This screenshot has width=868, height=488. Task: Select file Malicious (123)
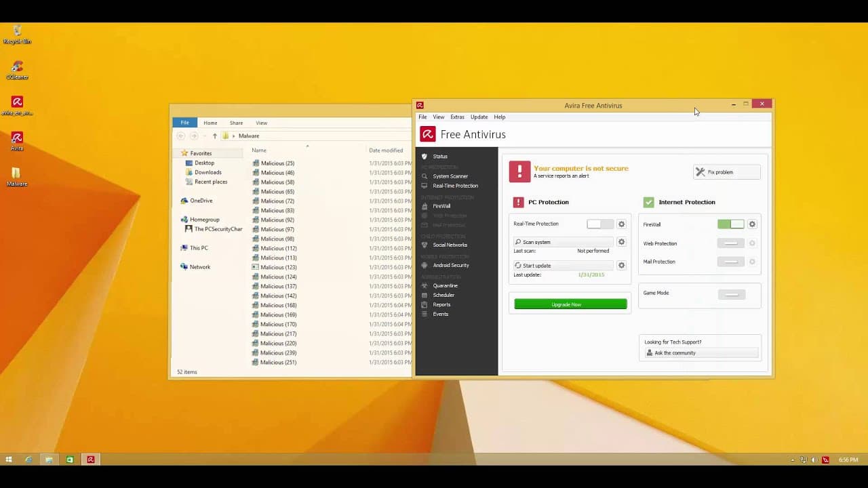[x=278, y=268]
